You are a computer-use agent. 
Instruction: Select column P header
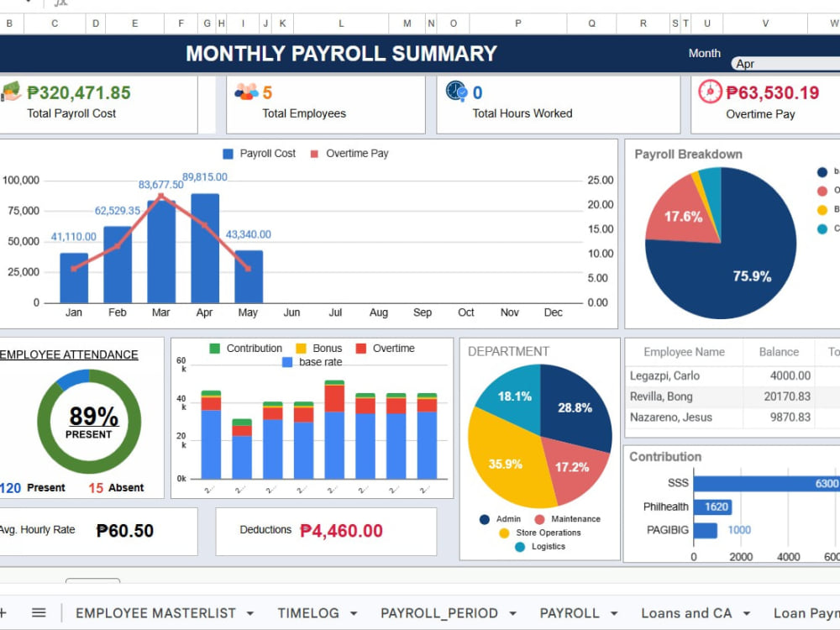pos(517,24)
